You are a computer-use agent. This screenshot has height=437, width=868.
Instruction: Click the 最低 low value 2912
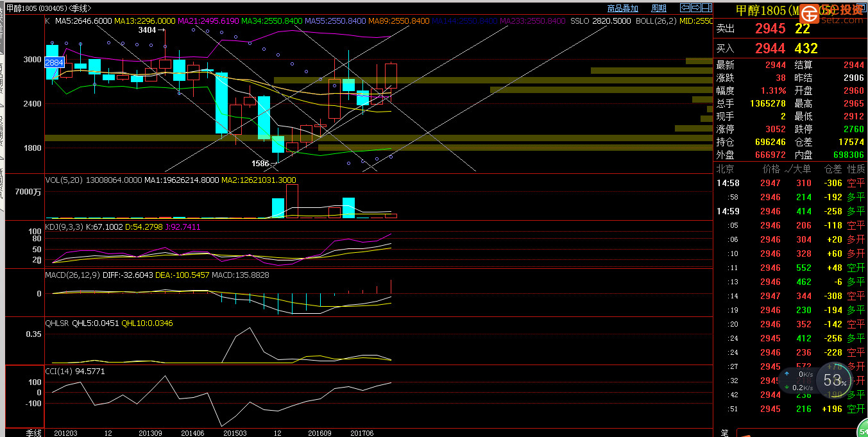[x=853, y=116]
